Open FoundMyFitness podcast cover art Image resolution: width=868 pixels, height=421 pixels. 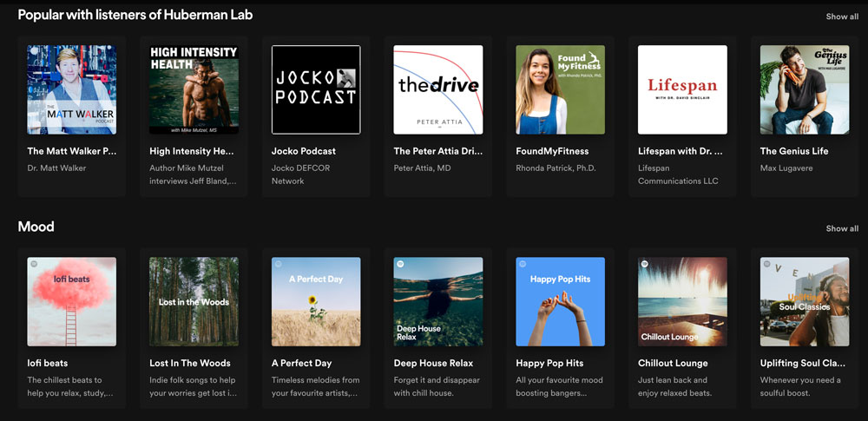coord(560,89)
